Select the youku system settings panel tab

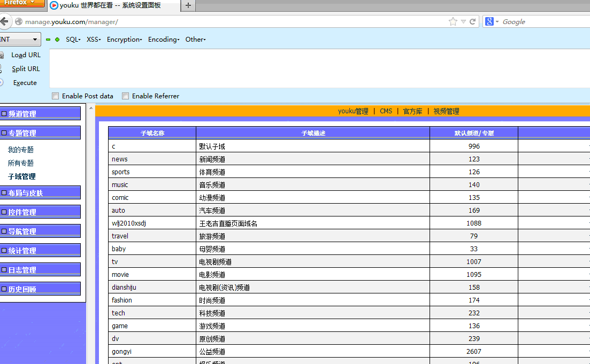click(114, 5)
